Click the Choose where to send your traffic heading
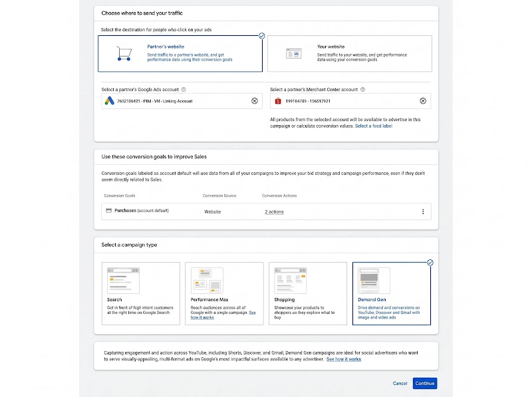The height and width of the screenshot is (397, 532). [x=142, y=13]
